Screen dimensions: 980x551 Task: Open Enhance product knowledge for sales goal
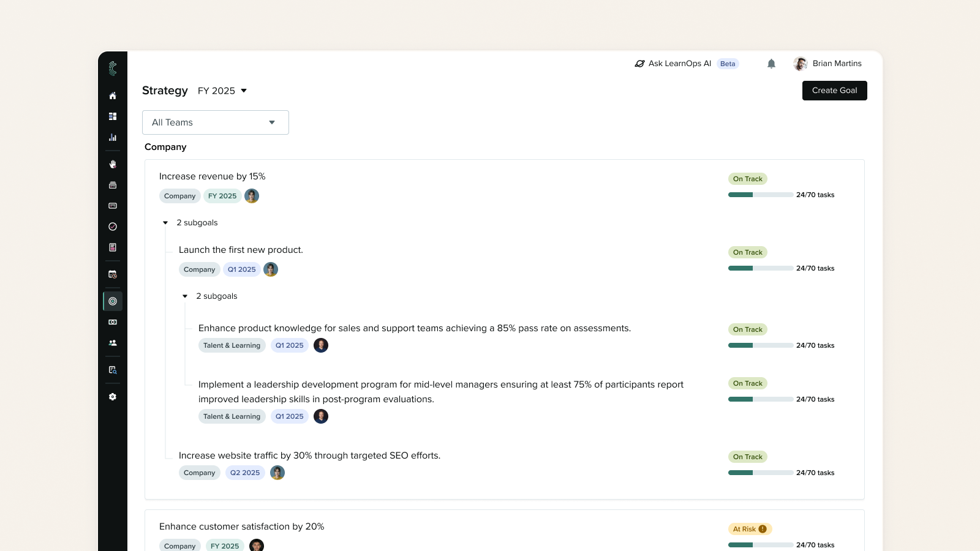(x=415, y=328)
